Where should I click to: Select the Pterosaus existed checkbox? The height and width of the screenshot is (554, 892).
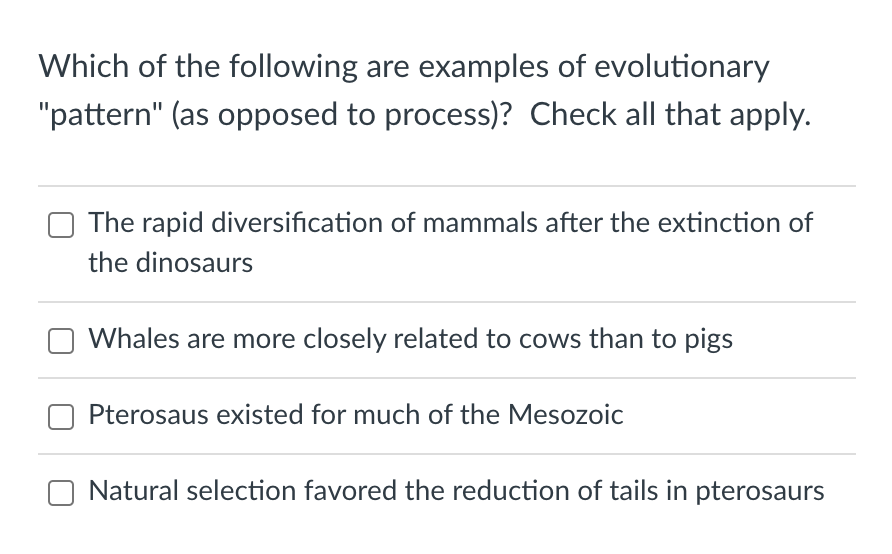(61, 417)
